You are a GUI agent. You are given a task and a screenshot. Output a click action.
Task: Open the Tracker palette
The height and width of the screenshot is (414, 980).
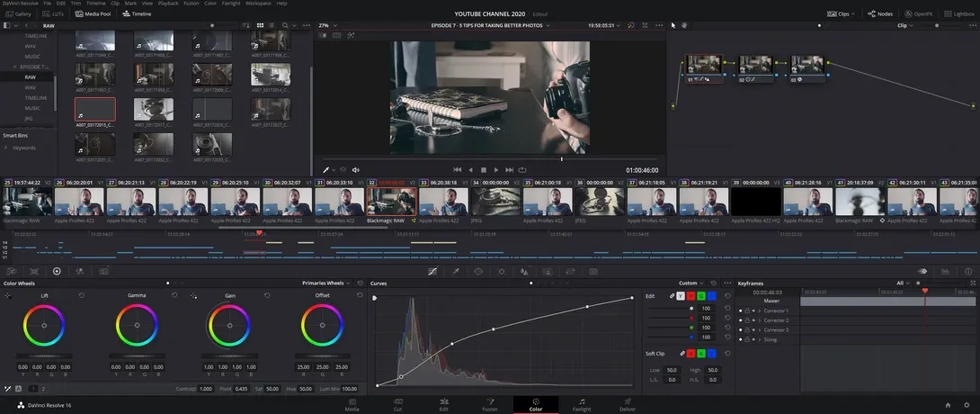[x=502, y=272]
